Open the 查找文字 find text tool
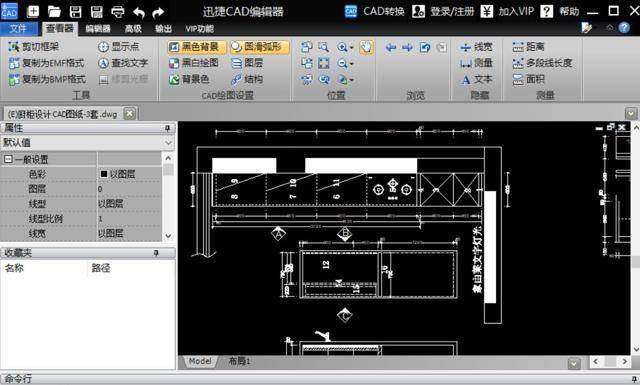Image resolution: width=640 pixels, height=385 pixels. click(x=123, y=63)
